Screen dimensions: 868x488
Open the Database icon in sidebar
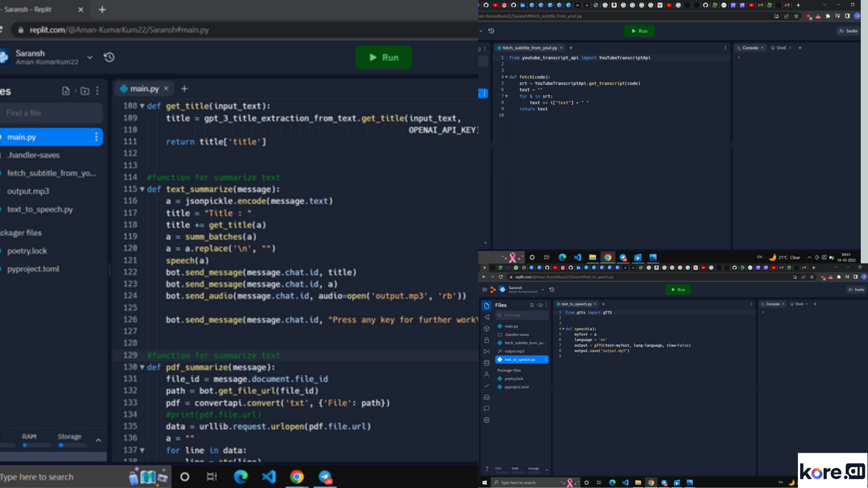coord(487,363)
